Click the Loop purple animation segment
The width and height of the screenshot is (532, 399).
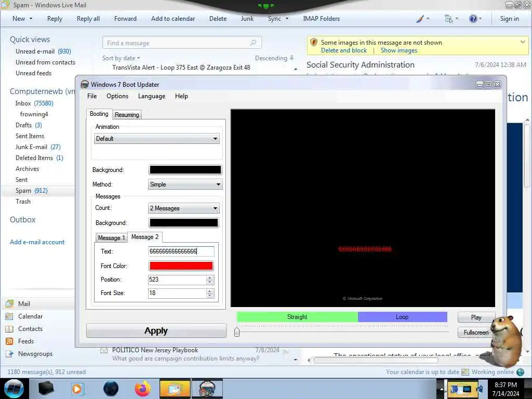pyautogui.click(x=403, y=317)
